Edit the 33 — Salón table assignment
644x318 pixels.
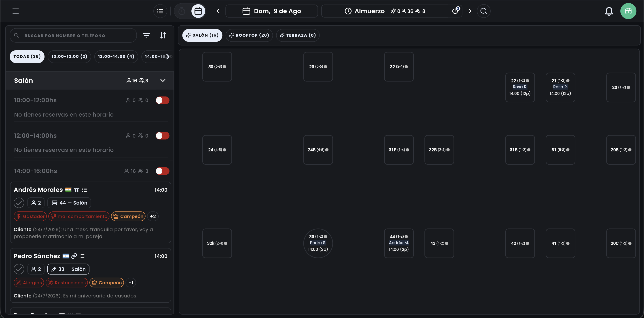tap(68, 269)
